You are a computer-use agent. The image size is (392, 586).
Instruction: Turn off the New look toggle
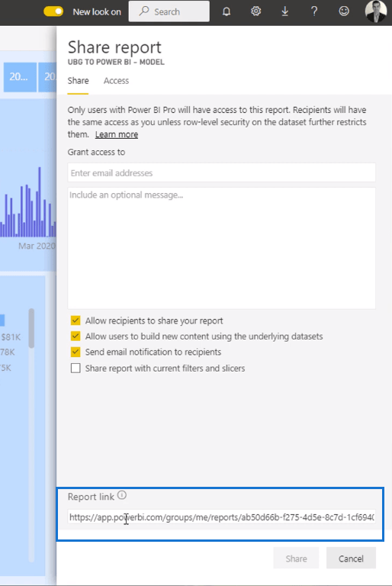point(53,11)
